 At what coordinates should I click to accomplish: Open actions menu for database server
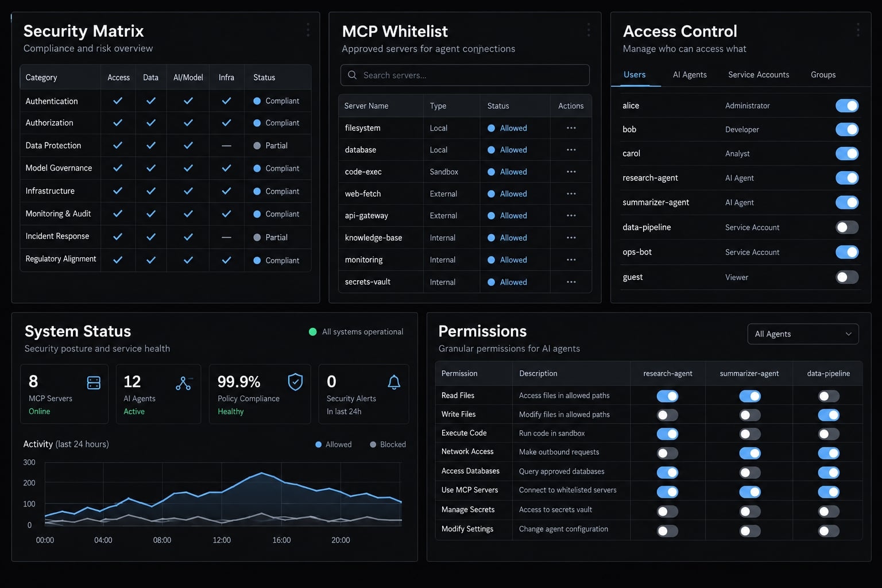(x=571, y=150)
